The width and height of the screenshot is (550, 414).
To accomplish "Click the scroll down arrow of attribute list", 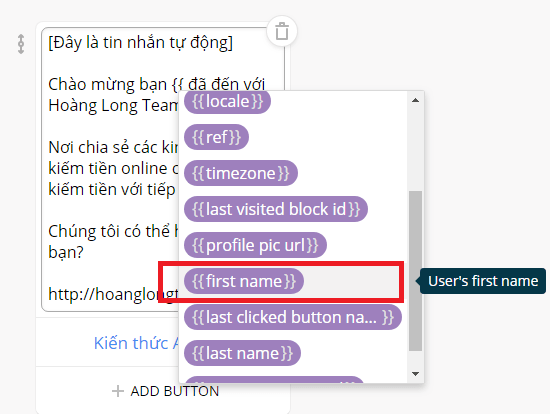I will click(416, 374).
